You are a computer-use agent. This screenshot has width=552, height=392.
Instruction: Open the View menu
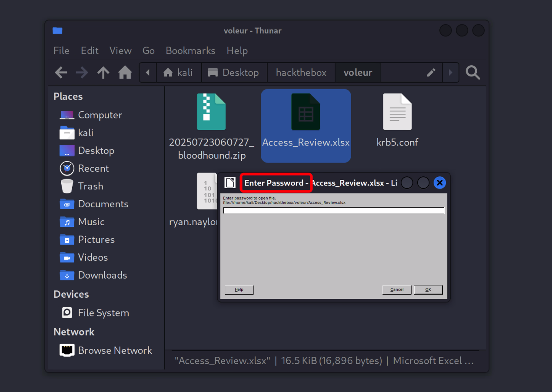pos(120,50)
